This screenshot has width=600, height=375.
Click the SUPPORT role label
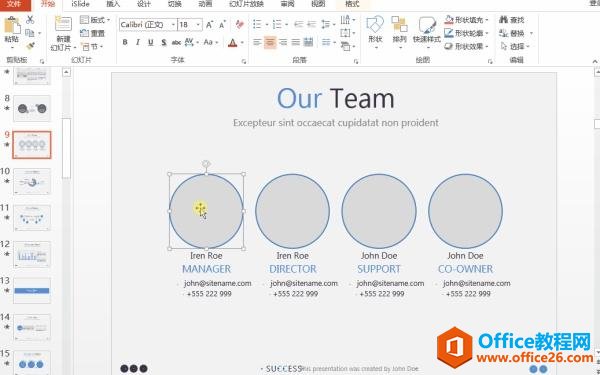pos(379,269)
